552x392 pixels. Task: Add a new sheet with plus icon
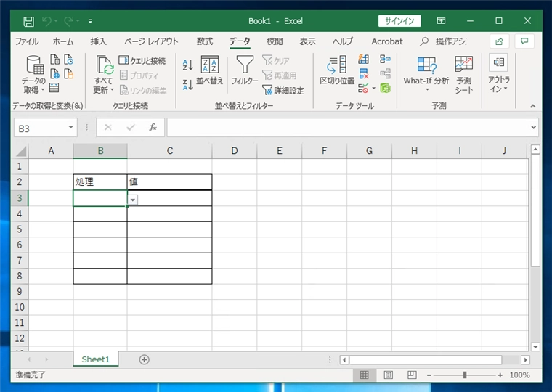point(144,359)
